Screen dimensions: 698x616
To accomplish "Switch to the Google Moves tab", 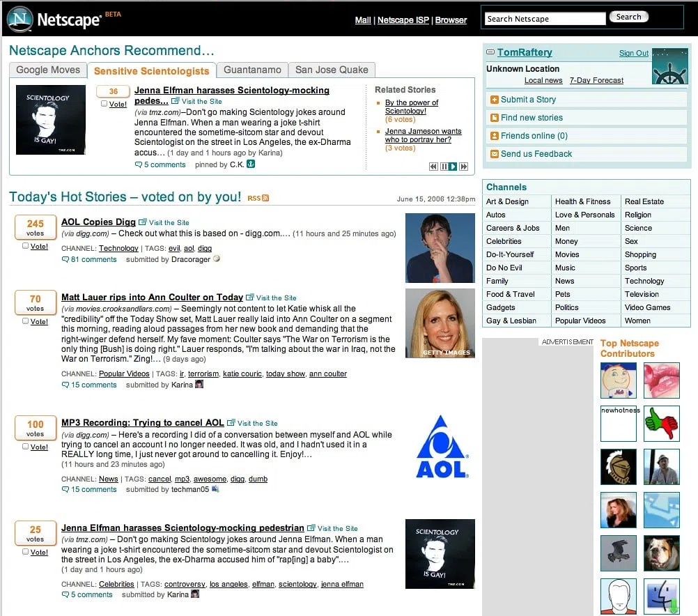I will [x=48, y=70].
